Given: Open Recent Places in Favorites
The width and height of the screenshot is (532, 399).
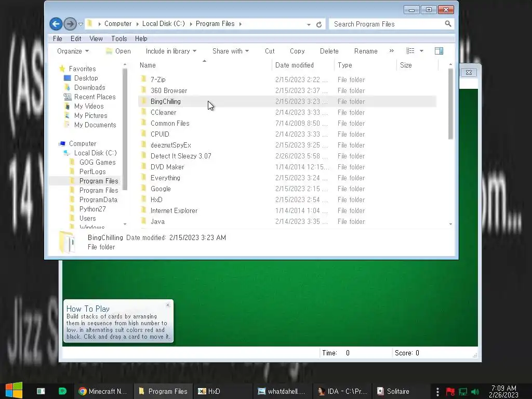Looking at the screenshot, I should pos(95,97).
